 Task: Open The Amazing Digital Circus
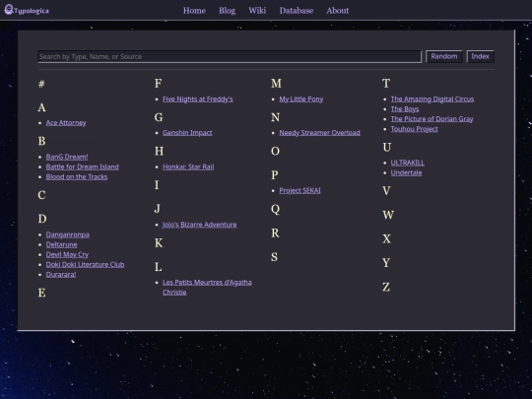(x=432, y=100)
